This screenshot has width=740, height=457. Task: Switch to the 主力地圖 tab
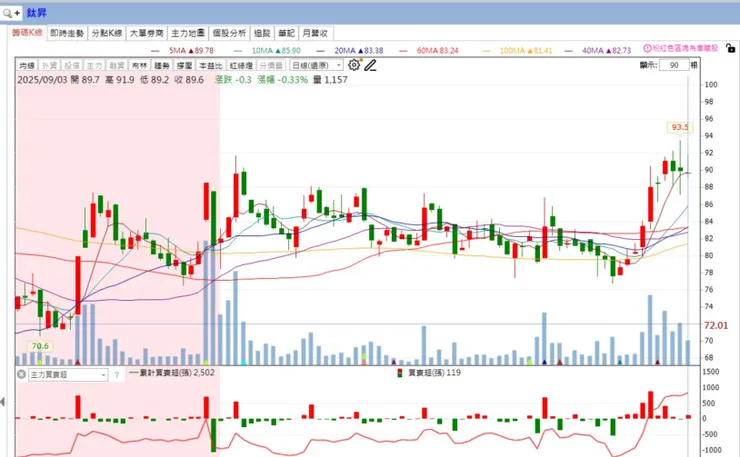(x=187, y=33)
